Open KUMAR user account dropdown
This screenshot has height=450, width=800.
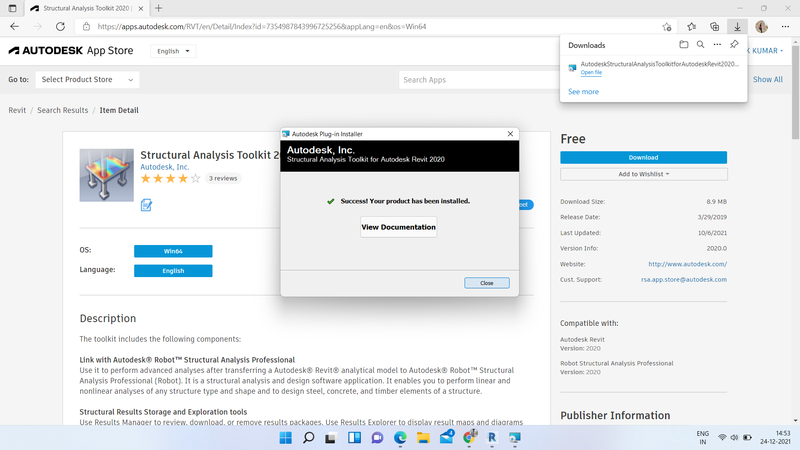point(765,51)
